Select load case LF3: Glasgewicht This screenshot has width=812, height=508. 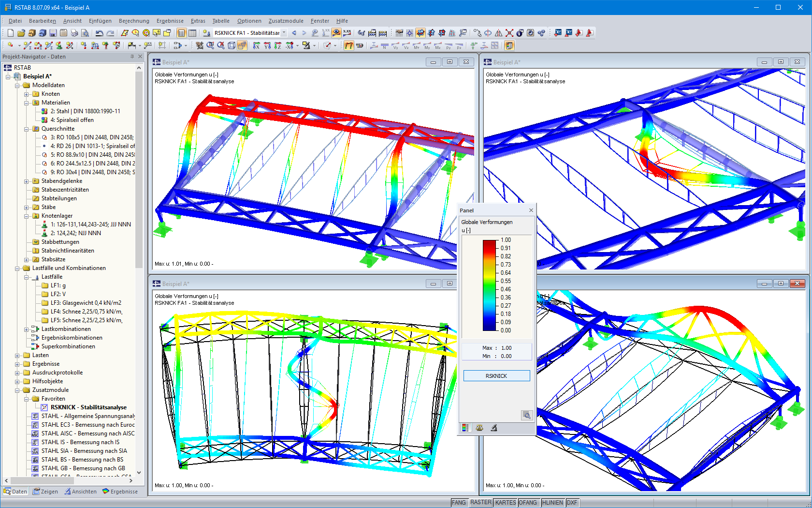86,303
